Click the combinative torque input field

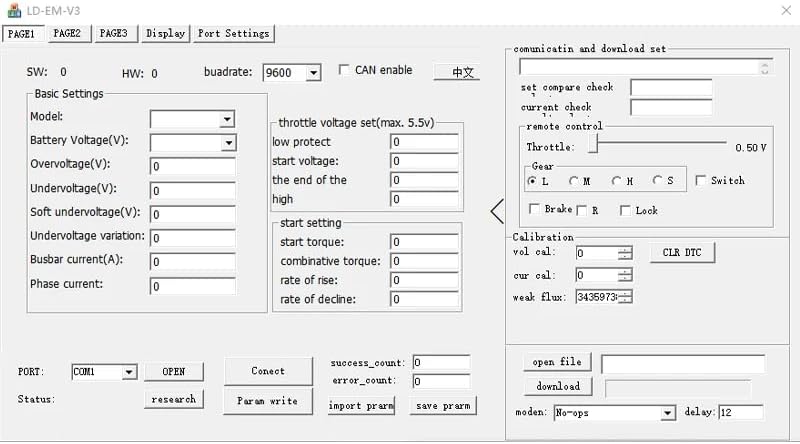(x=424, y=261)
